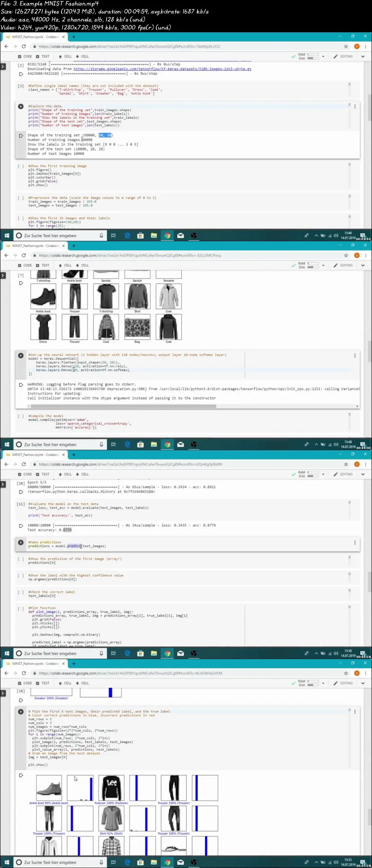Click notebook vertical scrollbar in the 15:48 clock frame
This screenshot has height=868, width=372.
(x=369, y=352)
